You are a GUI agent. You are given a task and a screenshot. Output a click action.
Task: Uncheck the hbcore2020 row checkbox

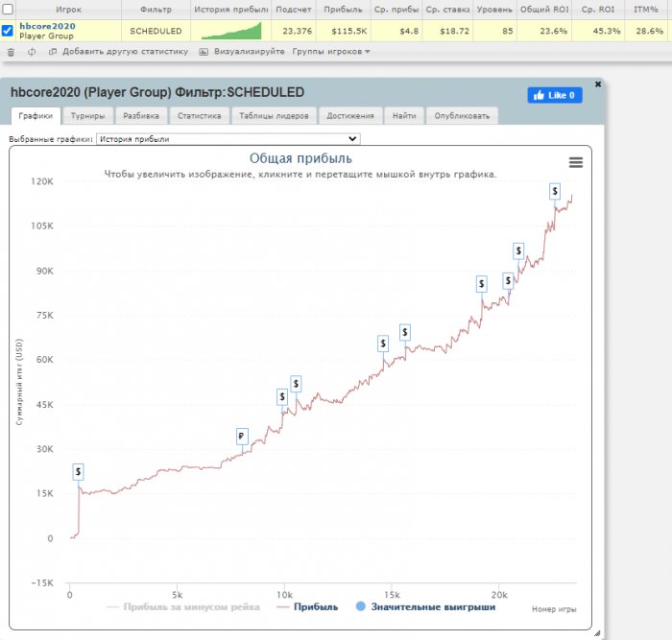click(8, 31)
